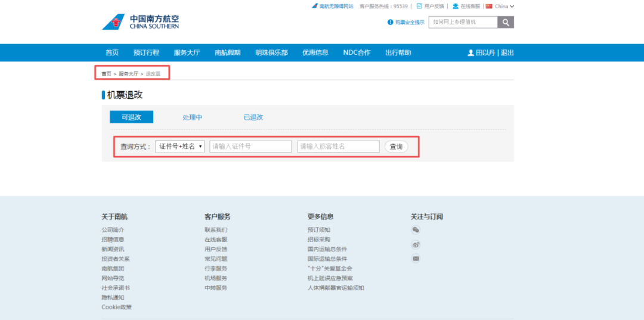Expand the China region selector

[501, 6]
